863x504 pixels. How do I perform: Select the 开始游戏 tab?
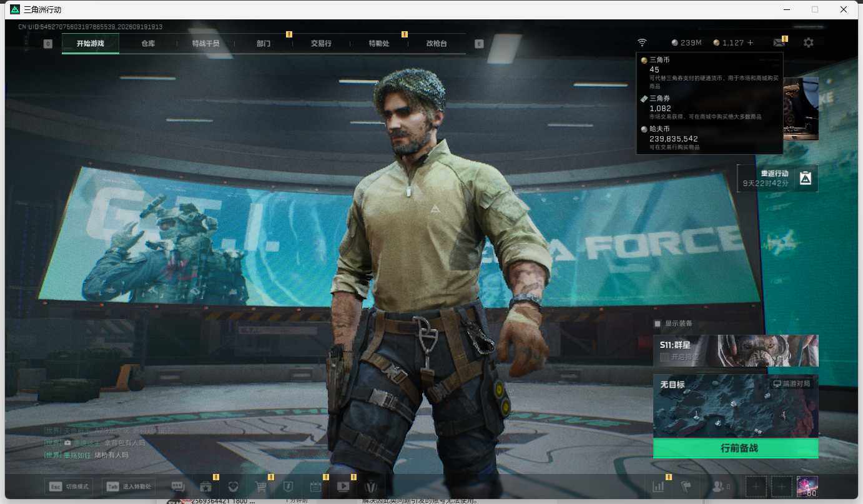coord(91,44)
